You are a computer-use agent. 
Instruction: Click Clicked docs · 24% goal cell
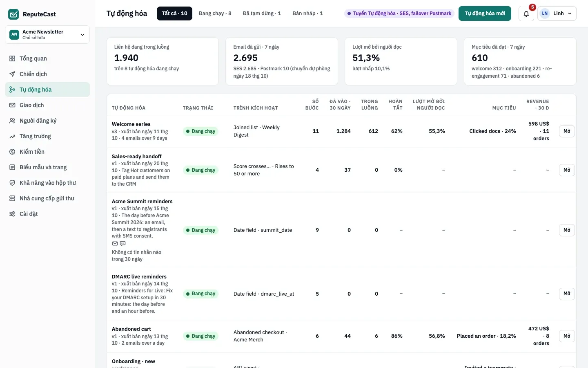tap(492, 131)
